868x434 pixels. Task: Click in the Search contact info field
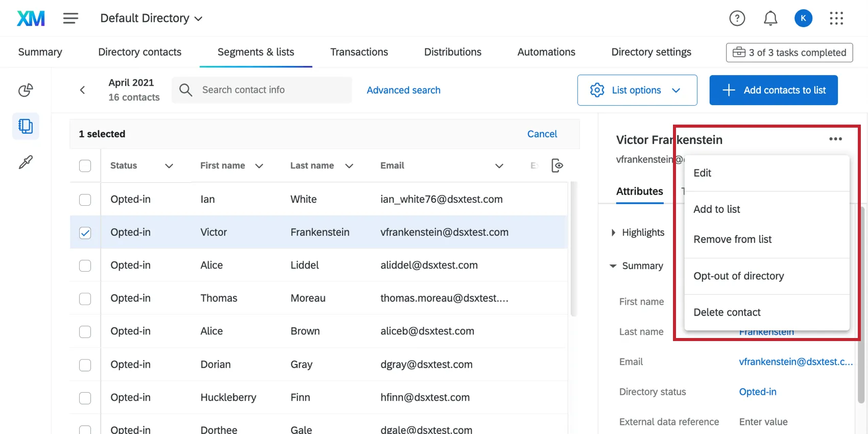(271, 90)
